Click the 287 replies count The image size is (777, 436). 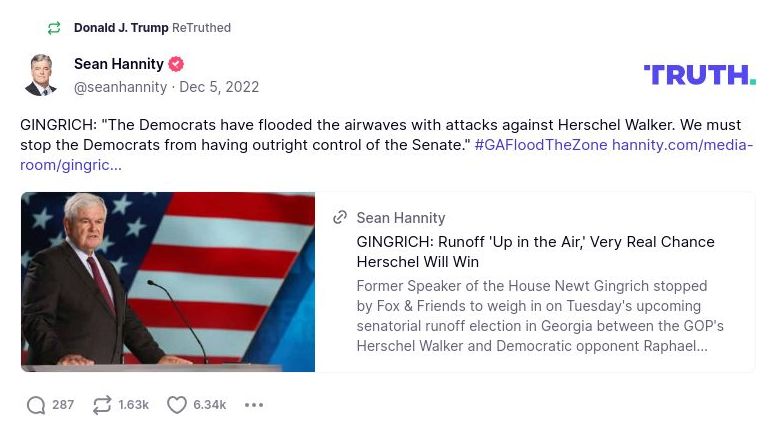tap(63, 405)
